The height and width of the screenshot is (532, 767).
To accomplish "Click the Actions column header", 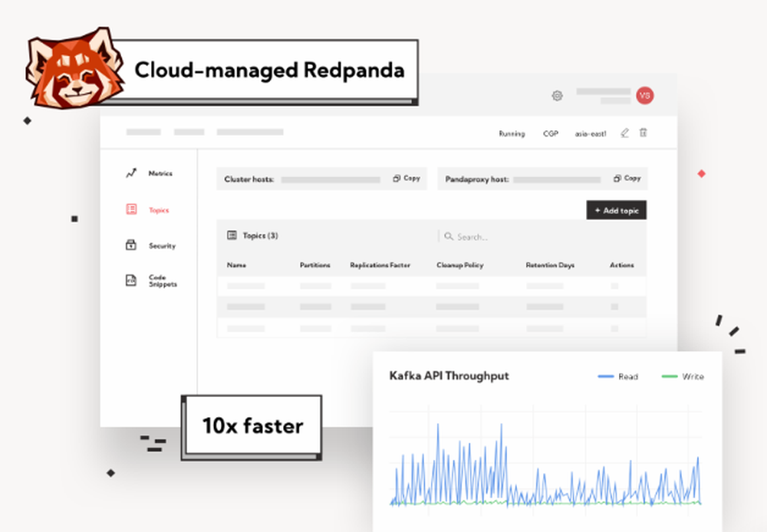I will (x=622, y=265).
